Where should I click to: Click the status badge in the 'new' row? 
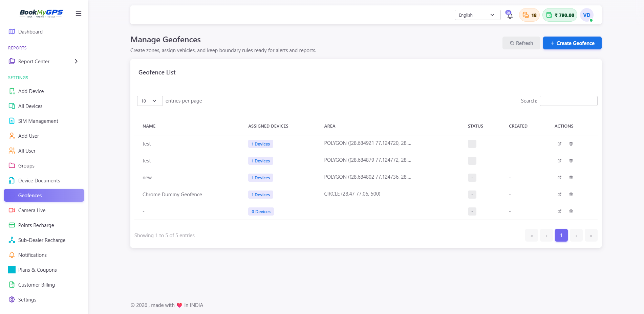(472, 178)
